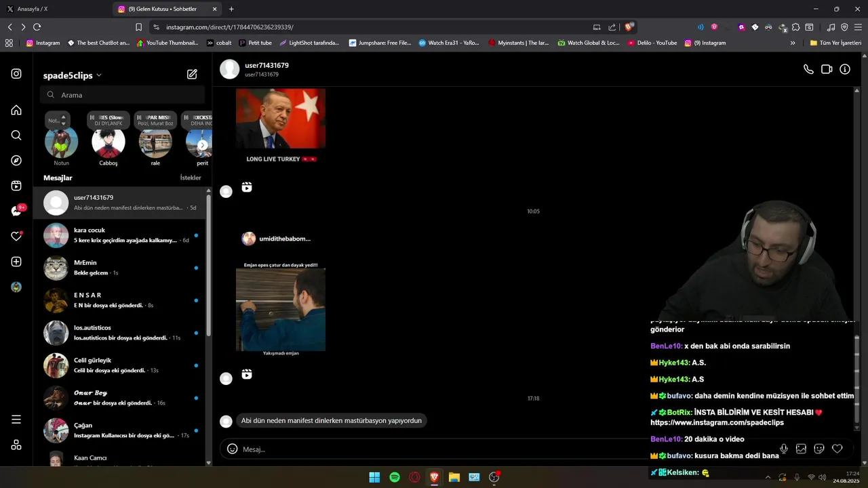Open your own Notun note avatar

[62, 142]
